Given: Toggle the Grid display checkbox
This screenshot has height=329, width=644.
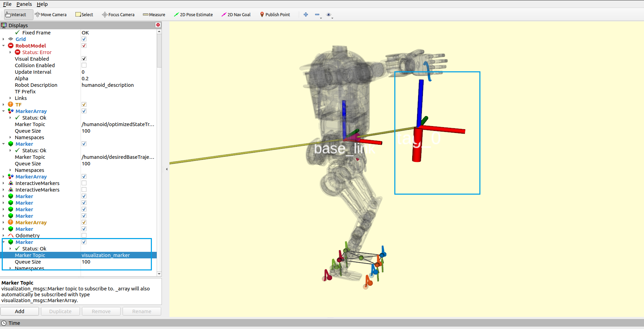Looking at the screenshot, I should [84, 39].
